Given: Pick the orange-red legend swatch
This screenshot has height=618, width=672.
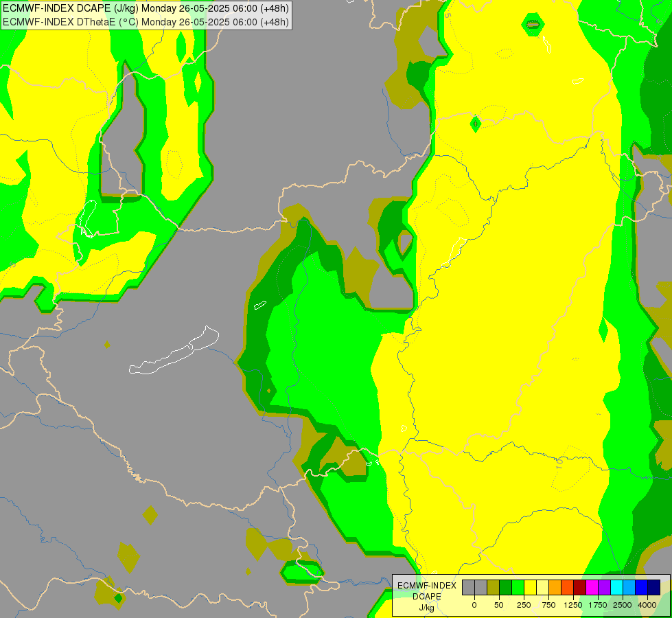Looking at the screenshot, I should [x=568, y=587].
